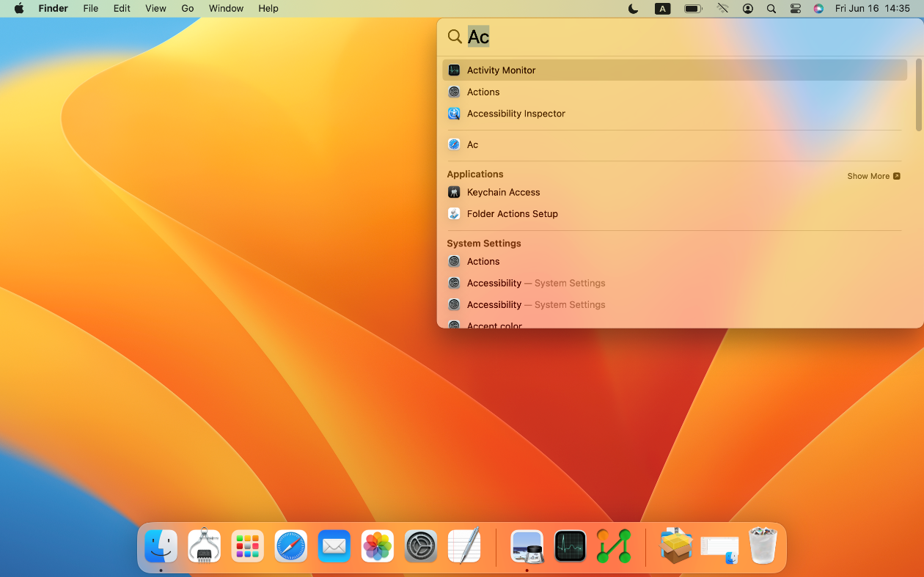Open the Help menu

click(268, 9)
